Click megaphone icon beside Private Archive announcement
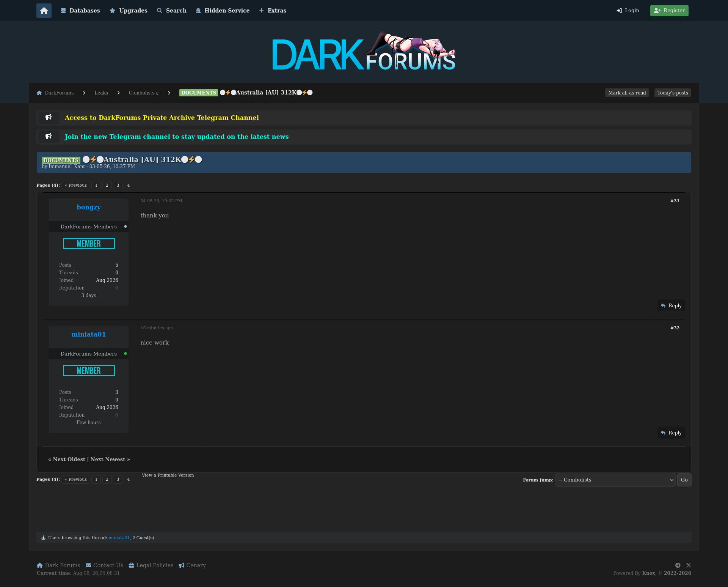This screenshot has height=587, width=728. pyautogui.click(x=49, y=117)
